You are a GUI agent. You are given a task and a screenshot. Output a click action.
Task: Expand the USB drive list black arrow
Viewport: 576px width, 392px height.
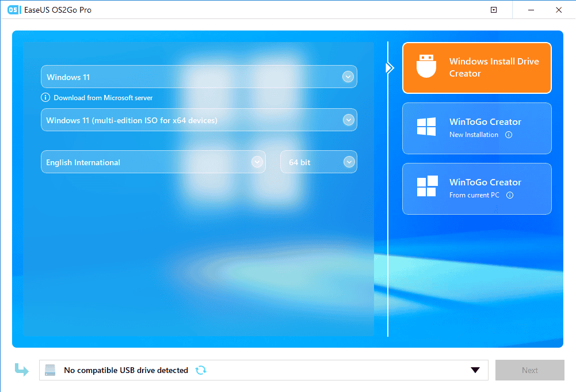coord(475,370)
